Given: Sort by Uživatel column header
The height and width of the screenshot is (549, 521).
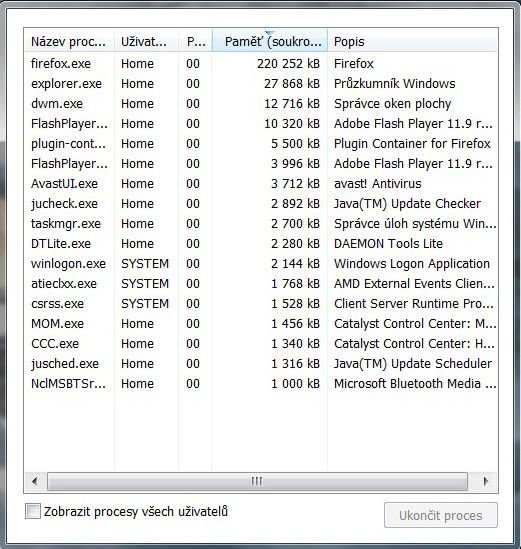Looking at the screenshot, I should pos(146,41).
